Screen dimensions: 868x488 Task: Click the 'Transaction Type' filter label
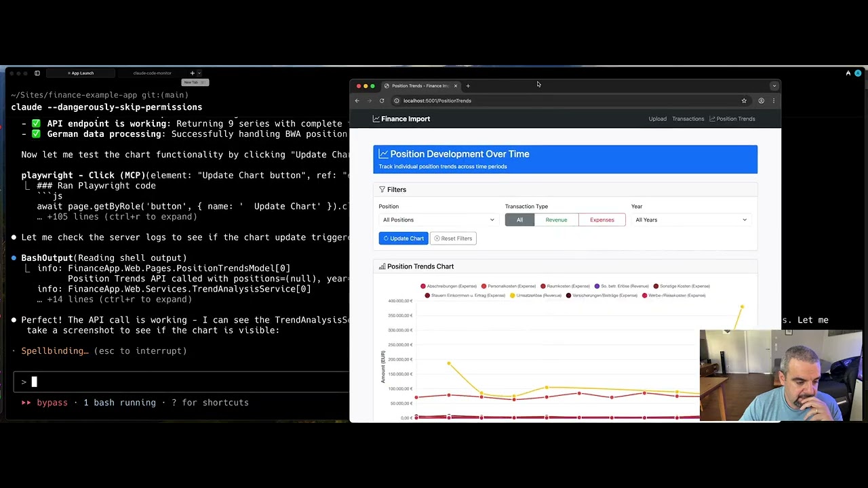click(x=526, y=207)
